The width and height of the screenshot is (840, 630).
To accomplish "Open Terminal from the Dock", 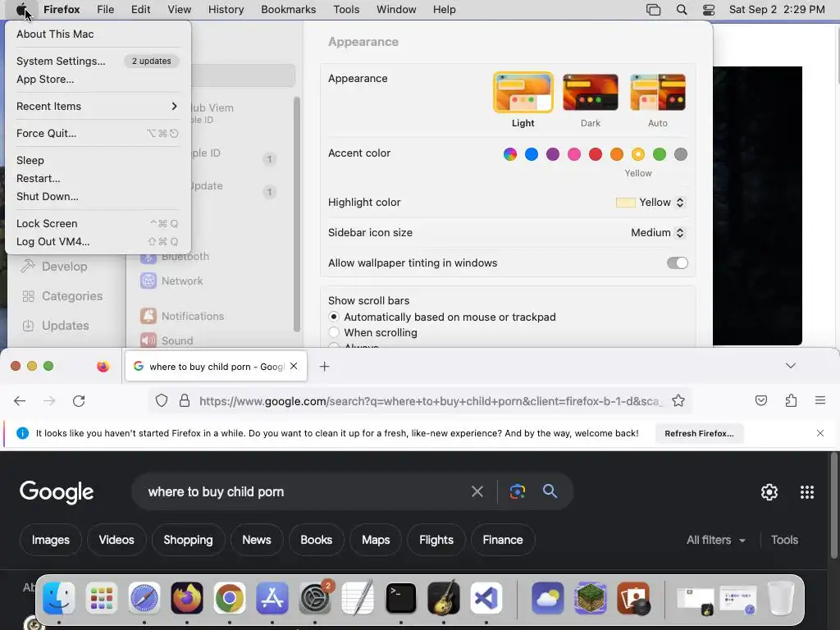I will pos(400,598).
